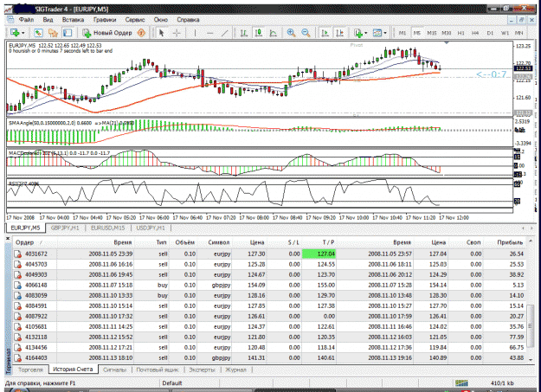541x392 pixels.
Task: Zoom out on the chart
Action: (306, 33)
